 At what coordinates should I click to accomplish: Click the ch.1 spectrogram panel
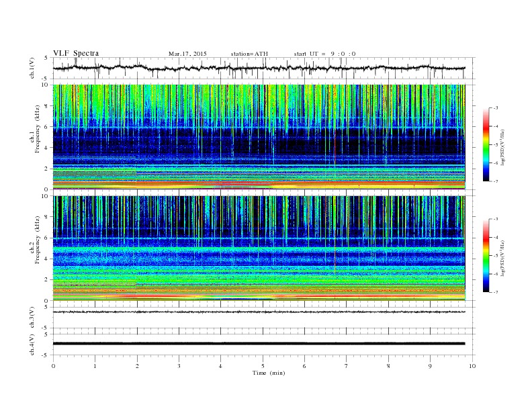tap(259, 137)
